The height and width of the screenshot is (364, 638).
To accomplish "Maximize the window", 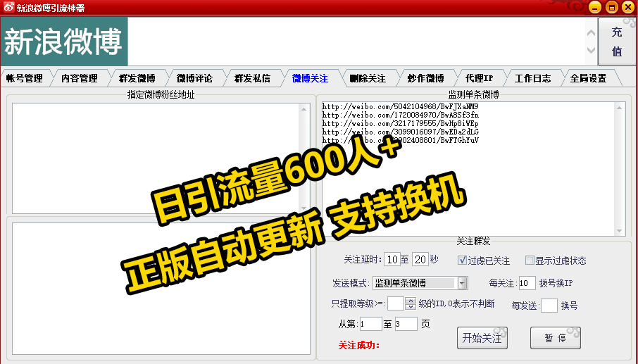I will [611, 7].
